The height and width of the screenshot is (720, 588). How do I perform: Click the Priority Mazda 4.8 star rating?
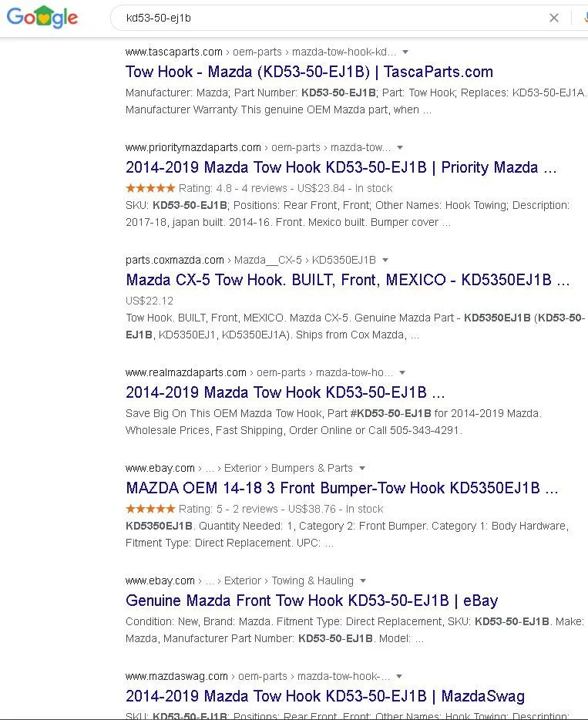tap(150, 188)
